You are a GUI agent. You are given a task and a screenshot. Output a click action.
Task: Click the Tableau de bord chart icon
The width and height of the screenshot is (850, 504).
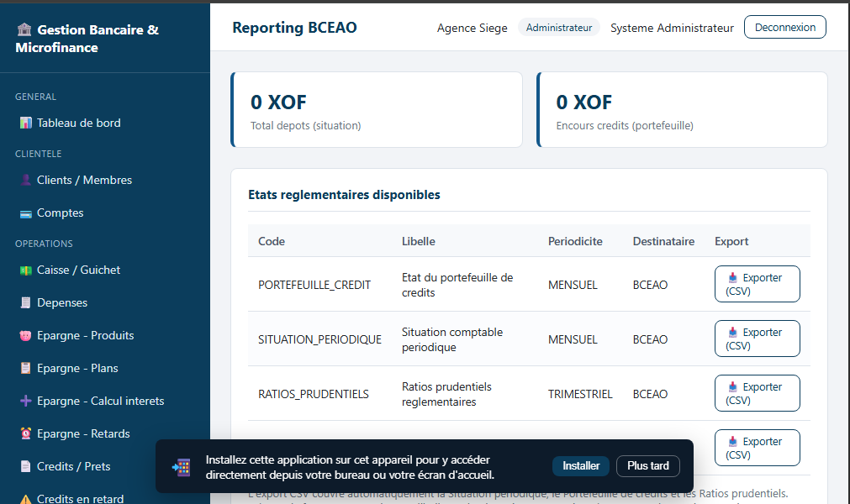coord(25,123)
